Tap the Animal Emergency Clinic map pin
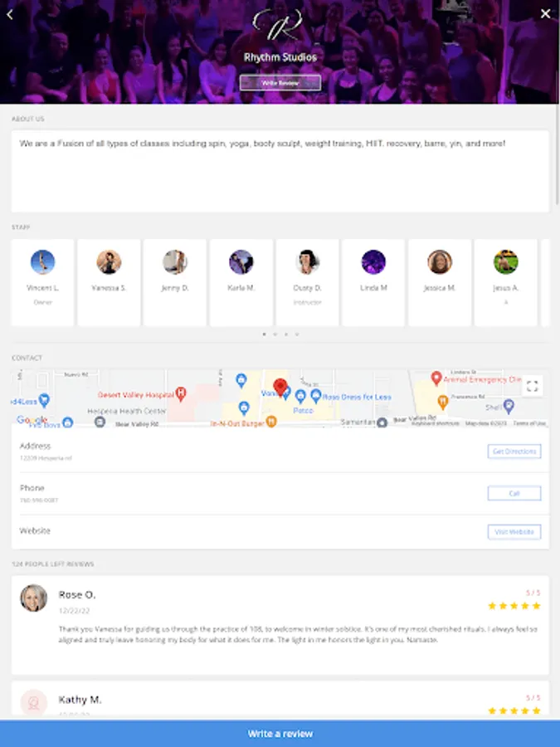The width and height of the screenshot is (560, 747). click(x=436, y=378)
